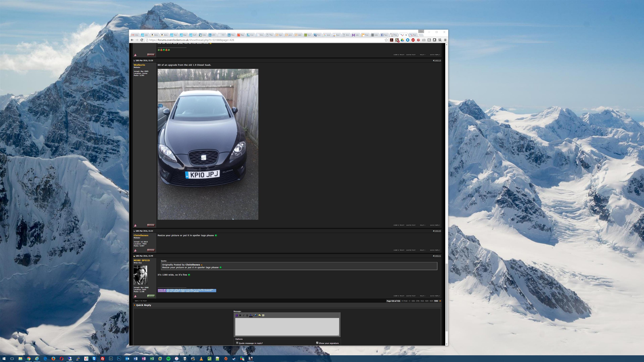This screenshot has width=644, height=362.
Task: Open post number #34019 permalink
Action: 437,61
